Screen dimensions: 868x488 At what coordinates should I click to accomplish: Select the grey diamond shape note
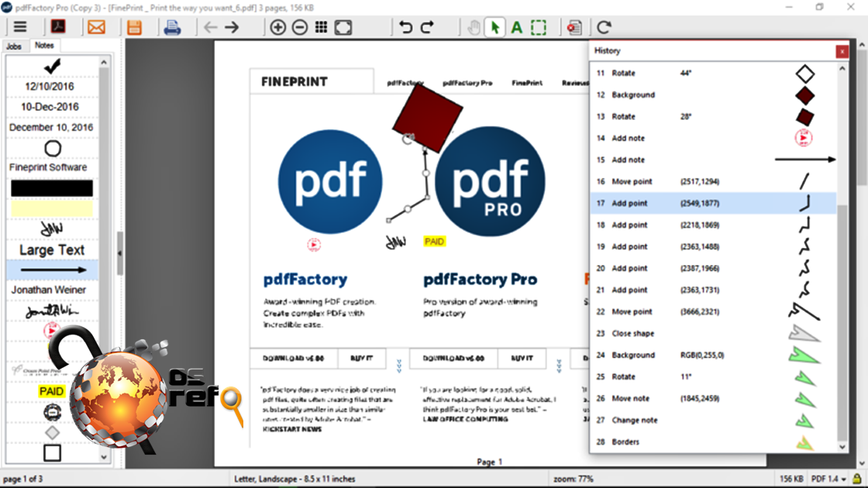(x=52, y=433)
